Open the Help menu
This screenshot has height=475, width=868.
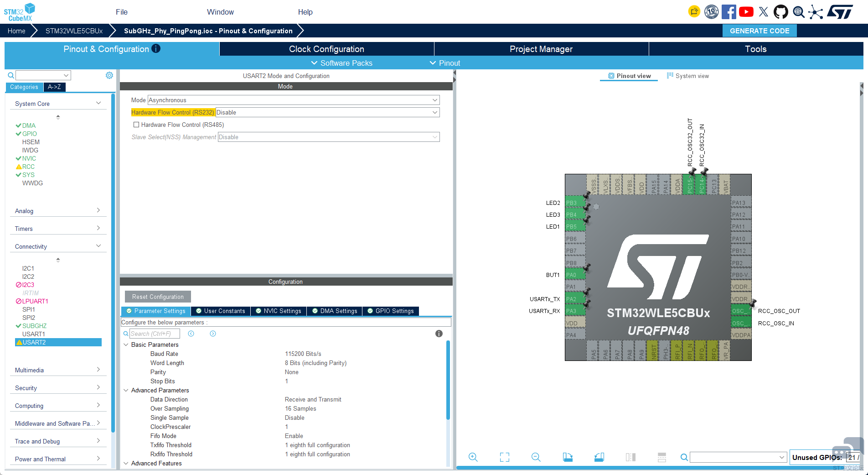[305, 12]
